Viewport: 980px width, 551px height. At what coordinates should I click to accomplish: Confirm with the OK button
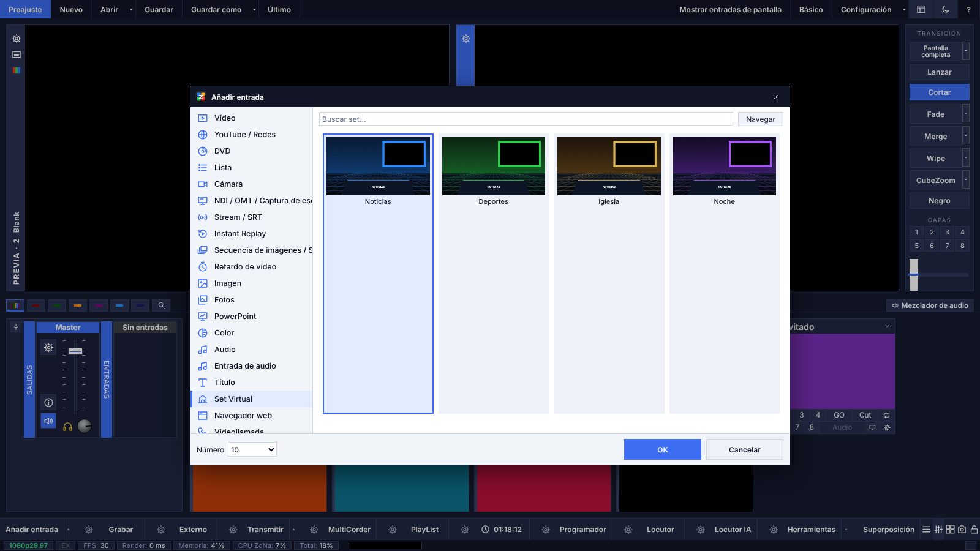pyautogui.click(x=663, y=449)
